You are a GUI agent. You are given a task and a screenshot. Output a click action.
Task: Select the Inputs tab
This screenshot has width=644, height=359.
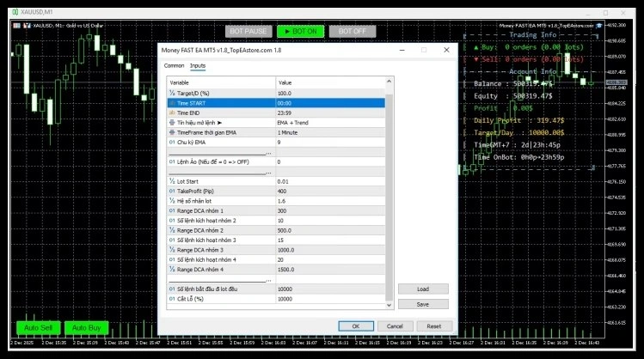coord(198,65)
